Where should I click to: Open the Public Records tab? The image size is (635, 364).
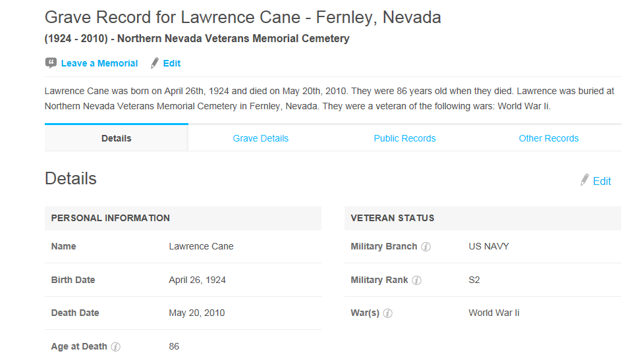pyautogui.click(x=404, y=138)
